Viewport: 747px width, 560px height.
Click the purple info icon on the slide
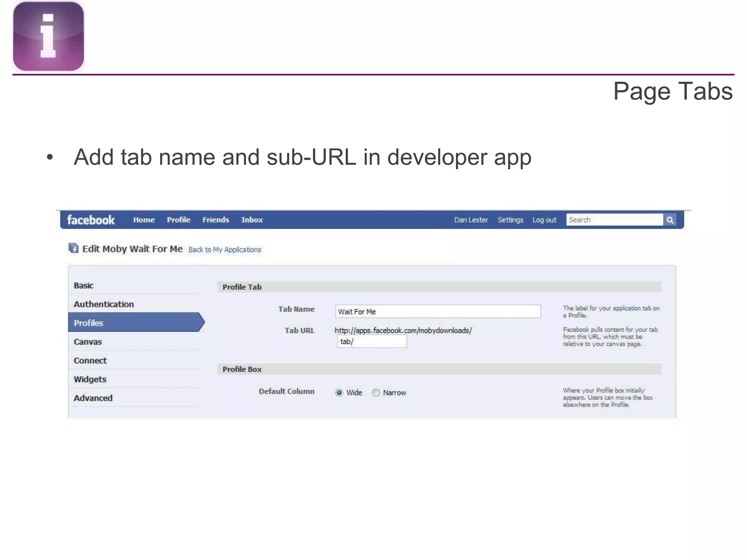click(49, 36)
